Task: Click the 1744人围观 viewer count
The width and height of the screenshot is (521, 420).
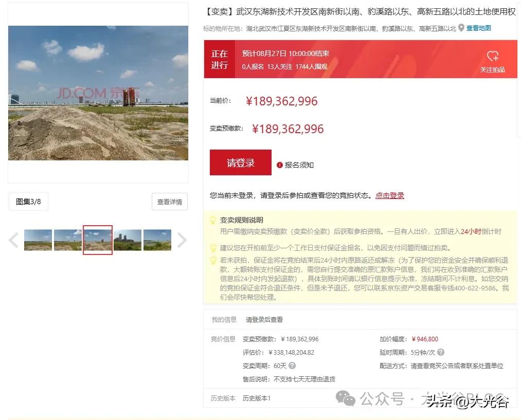Action: point(311,67)
